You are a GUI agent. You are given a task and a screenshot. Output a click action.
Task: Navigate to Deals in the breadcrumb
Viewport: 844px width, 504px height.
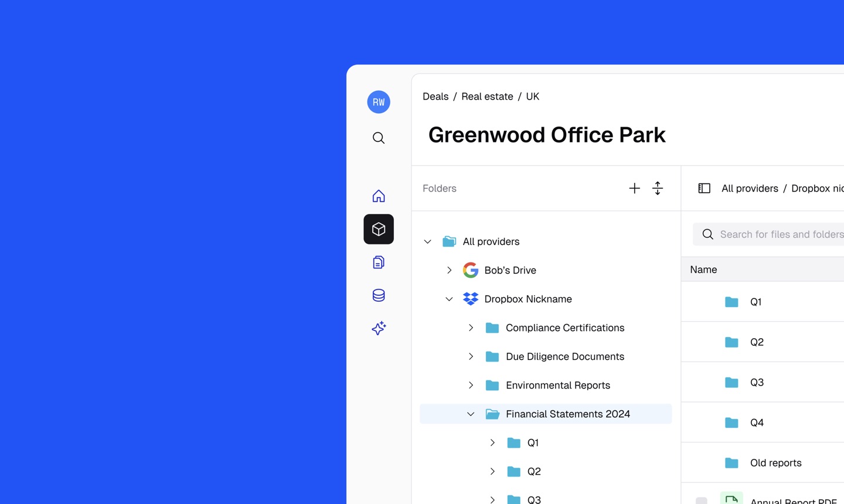[435, 97]
